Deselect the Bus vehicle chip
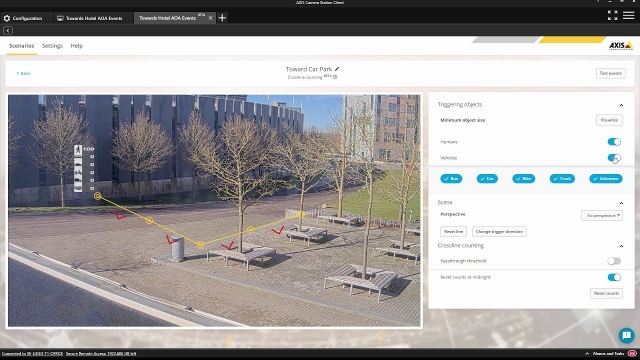 click(x=451, y=179)
